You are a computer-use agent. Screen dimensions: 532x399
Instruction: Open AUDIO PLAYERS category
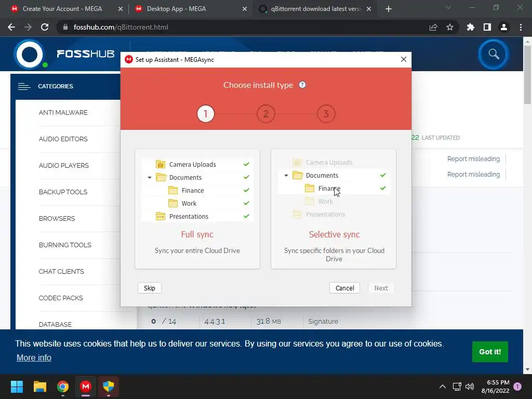[64, 166]
